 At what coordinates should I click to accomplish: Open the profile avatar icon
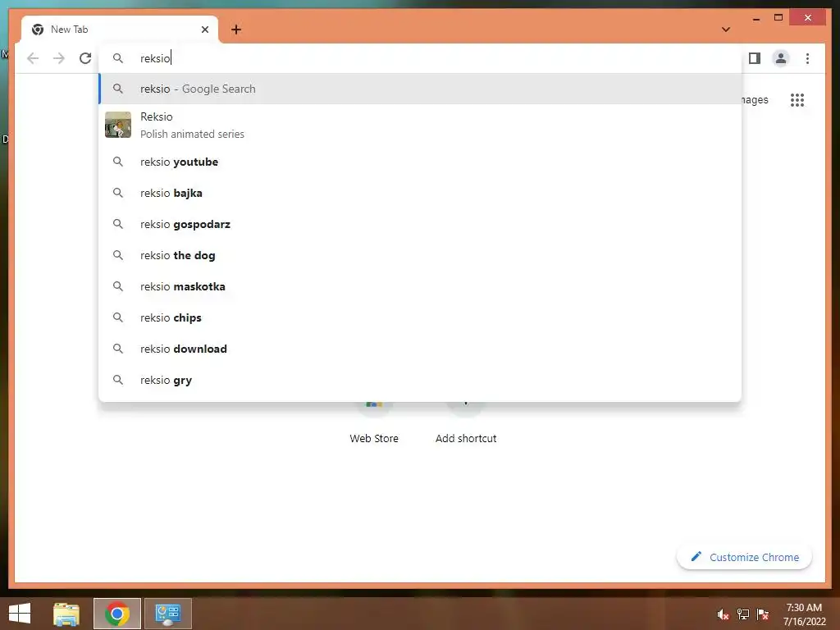[x=781, y=58]
